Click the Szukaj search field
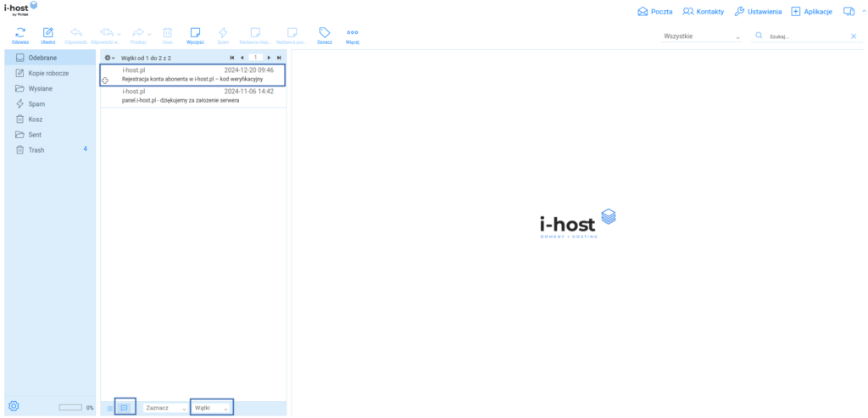 click(x=805, y=37)
